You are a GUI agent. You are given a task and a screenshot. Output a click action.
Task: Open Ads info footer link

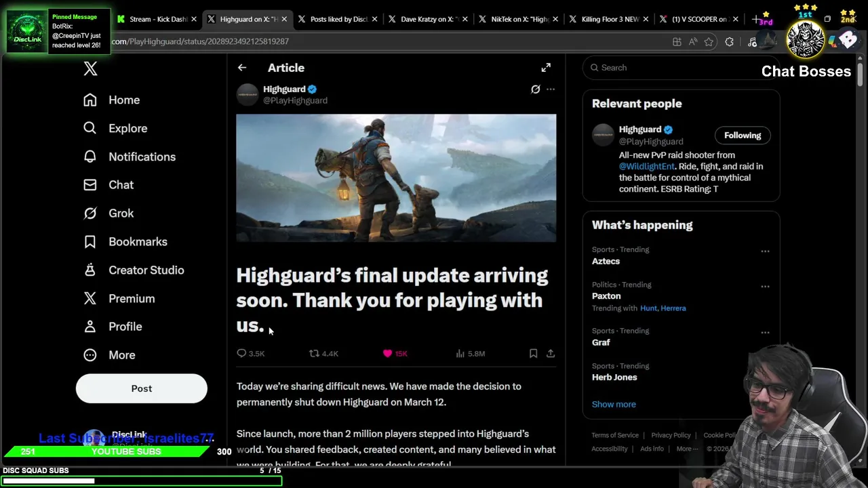pos(652,449)
